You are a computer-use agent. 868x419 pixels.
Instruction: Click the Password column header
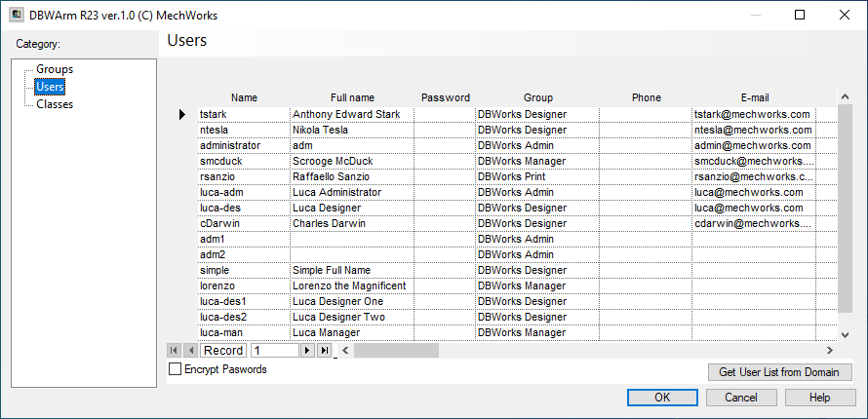(445, 97)
